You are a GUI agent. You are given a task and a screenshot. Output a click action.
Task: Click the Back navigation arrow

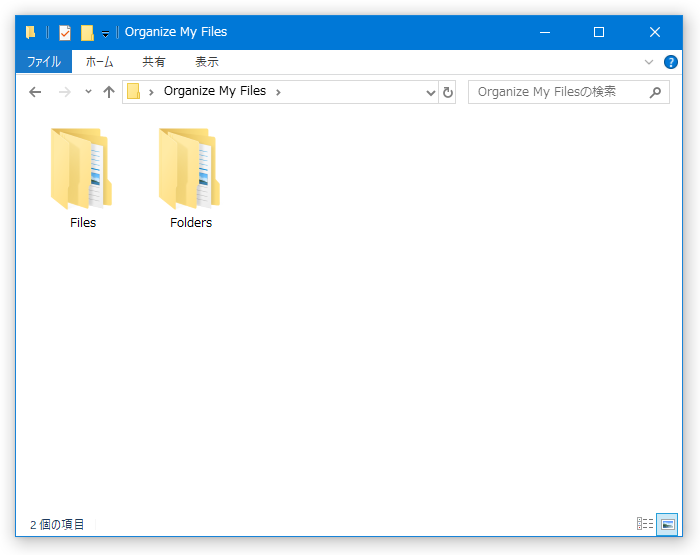[x=35, y=92]
